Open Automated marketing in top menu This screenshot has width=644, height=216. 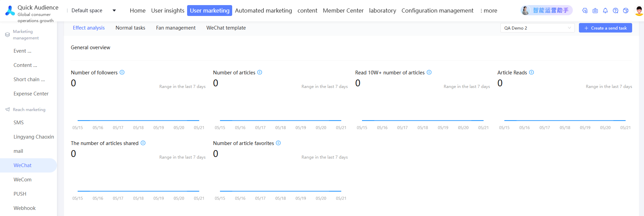pyautogui.click(x=263, y=11)
